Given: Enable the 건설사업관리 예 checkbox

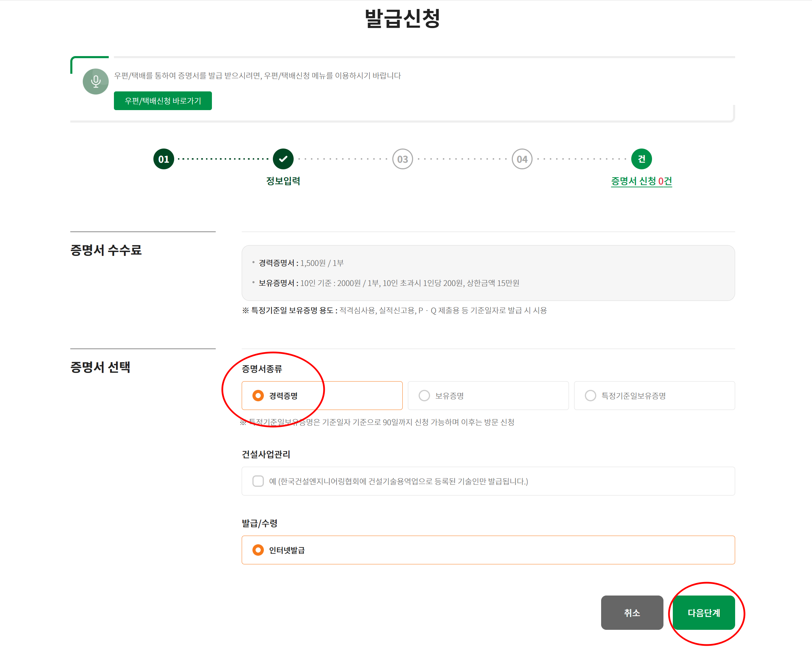Looking at the screenshot, I should 258,481.
